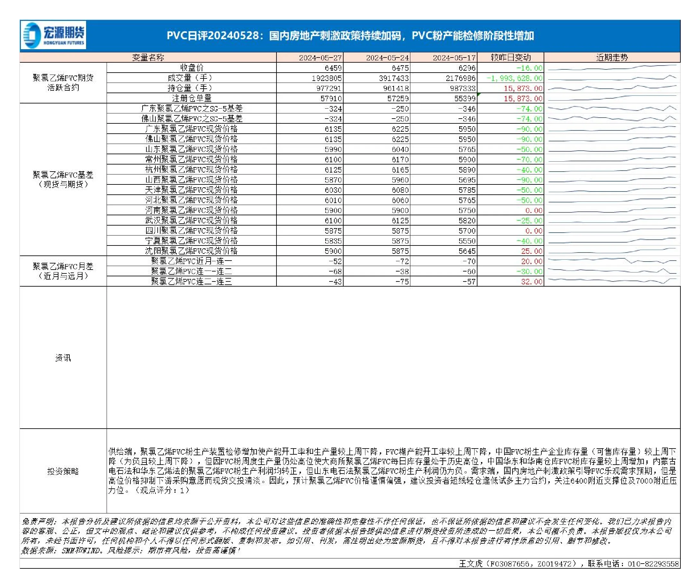Click the 聚氯乙烯PVC近月-连一 sparkline
Image resolution: width=700 pixels, height=588 pixels.
pyautogui.click(x=612, y=261)
